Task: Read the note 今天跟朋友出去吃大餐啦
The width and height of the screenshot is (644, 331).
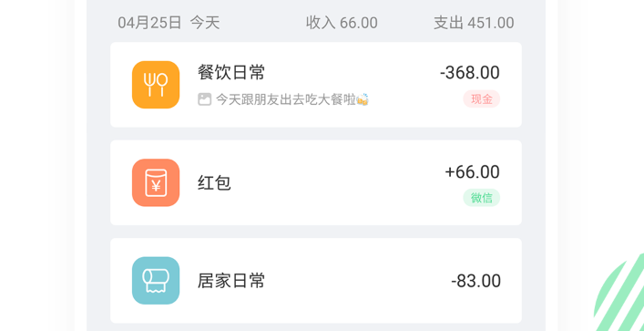Action: pyautogui.click(x=285, y=99)
